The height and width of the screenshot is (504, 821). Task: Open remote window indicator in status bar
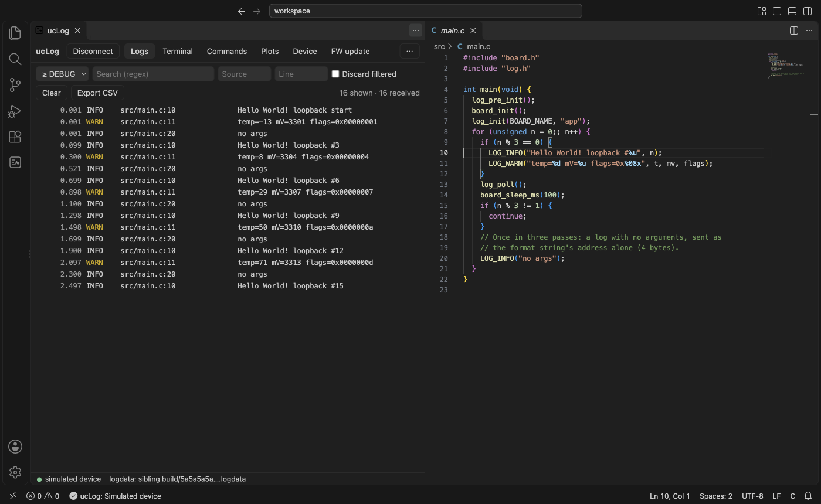[13, 496]
